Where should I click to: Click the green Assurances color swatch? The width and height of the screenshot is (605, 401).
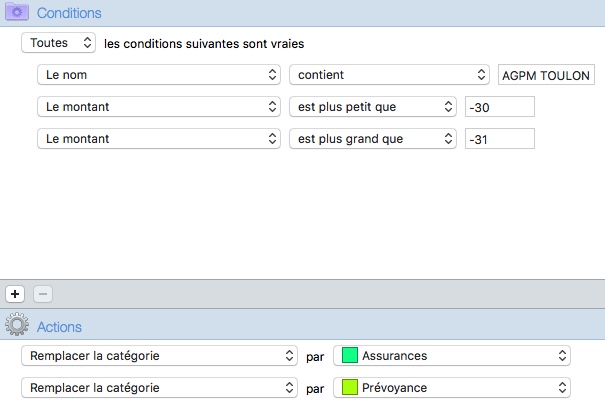(350, 355)
